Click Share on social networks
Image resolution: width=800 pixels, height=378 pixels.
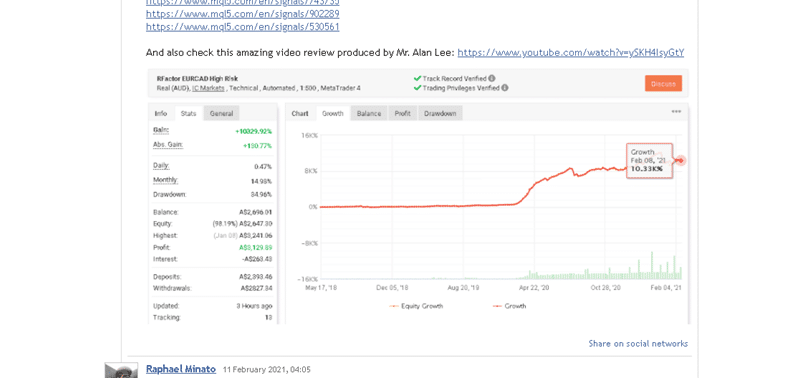pyautogui.click(x=638, y=344)
